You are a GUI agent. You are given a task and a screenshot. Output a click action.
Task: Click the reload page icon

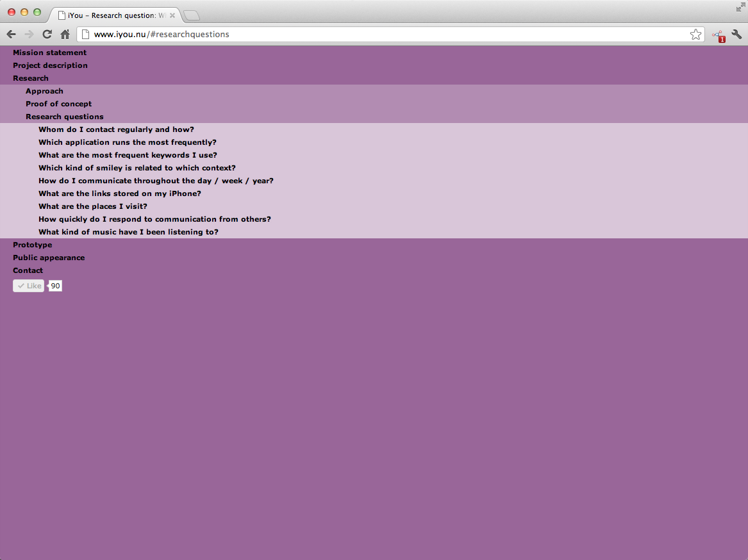tap(47, 35)
